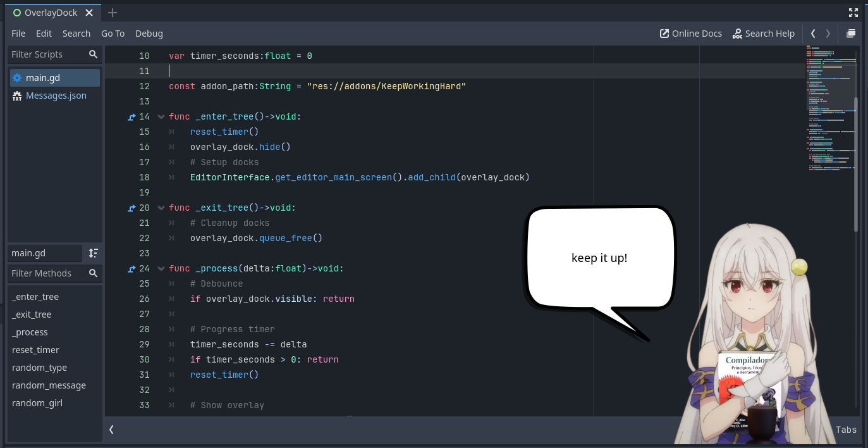Click the override icon on line 14
This screenshot has height=448, width=868.
[x=131, y=117]
